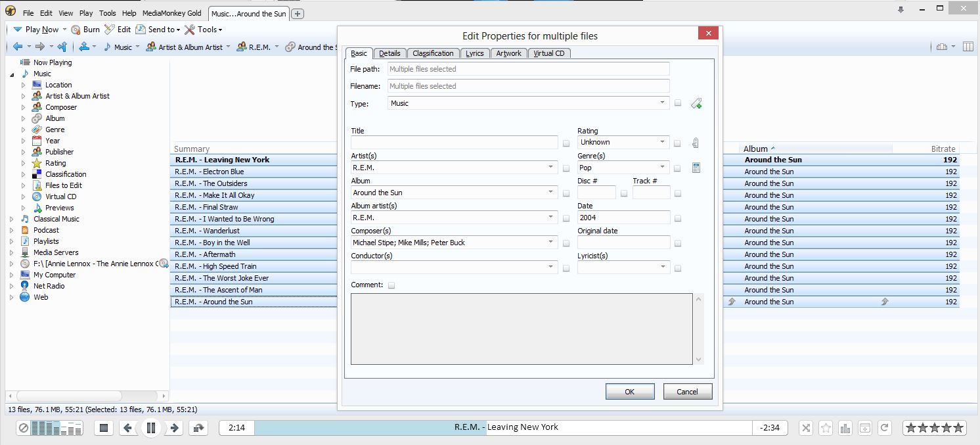This screenshot has height=445, width=980.
Task: Set rating using the five-star control
Action: point(934,428)
